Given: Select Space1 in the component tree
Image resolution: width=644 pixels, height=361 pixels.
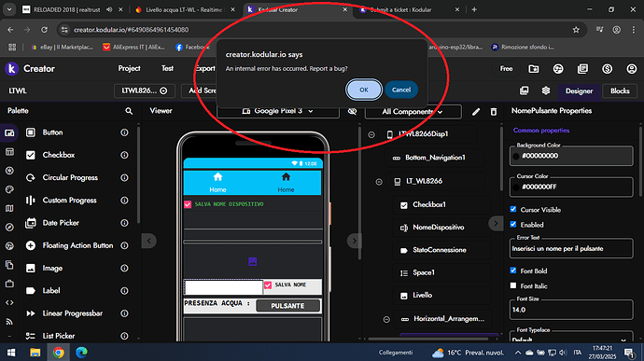Looking at the screenshot, I should [x=423, y=272].
